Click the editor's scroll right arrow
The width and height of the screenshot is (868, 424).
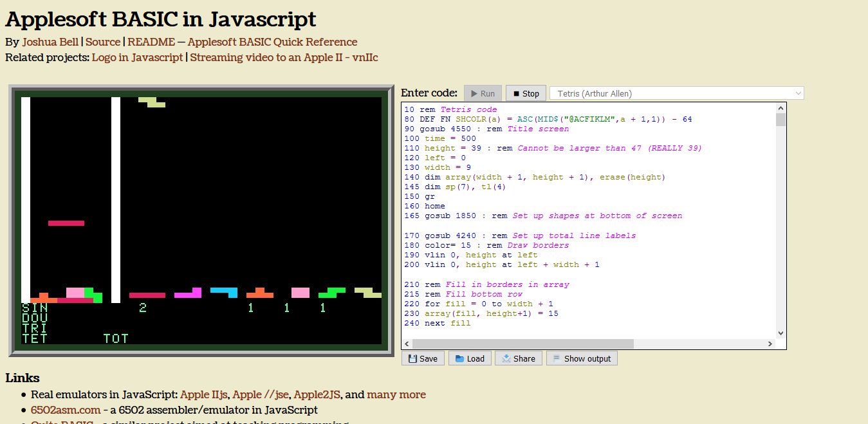(x=770, y=344)
